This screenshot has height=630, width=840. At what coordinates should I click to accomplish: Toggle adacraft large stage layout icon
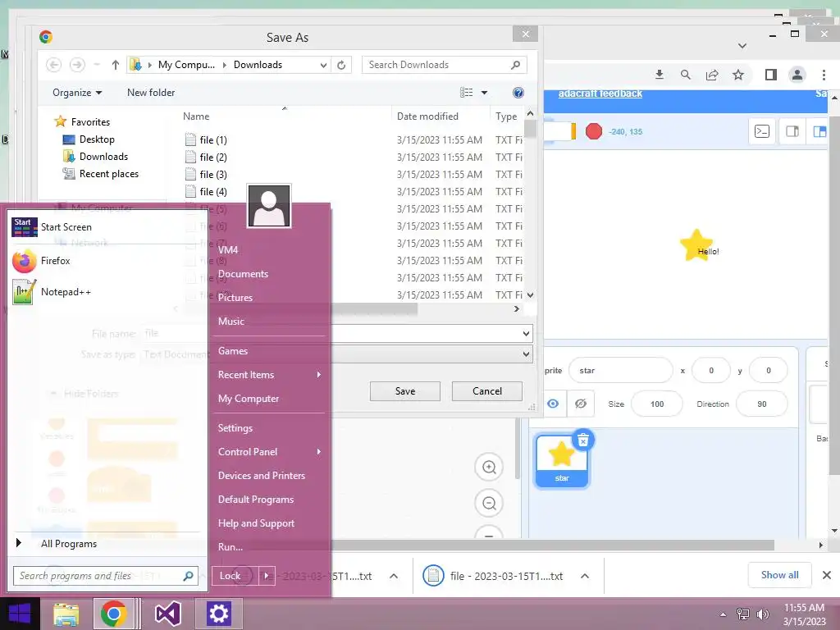click(x=819, y=131)
